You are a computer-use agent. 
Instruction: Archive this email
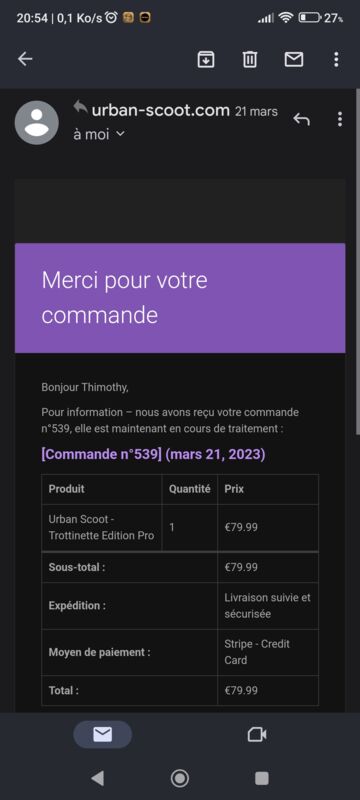(x=205, y=60)
